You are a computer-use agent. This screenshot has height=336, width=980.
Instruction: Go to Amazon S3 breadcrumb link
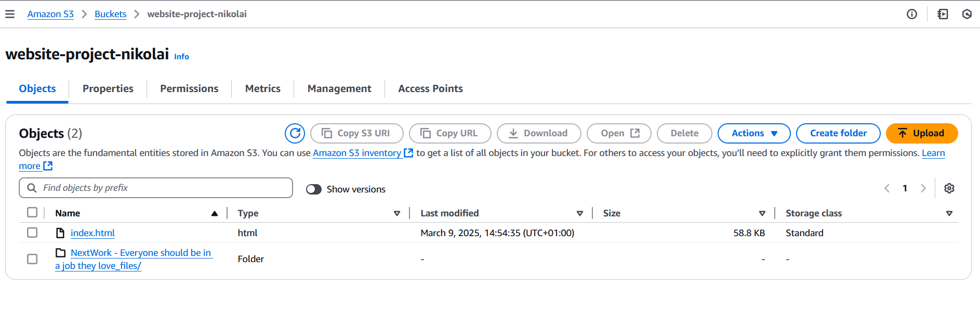point(50,14)
